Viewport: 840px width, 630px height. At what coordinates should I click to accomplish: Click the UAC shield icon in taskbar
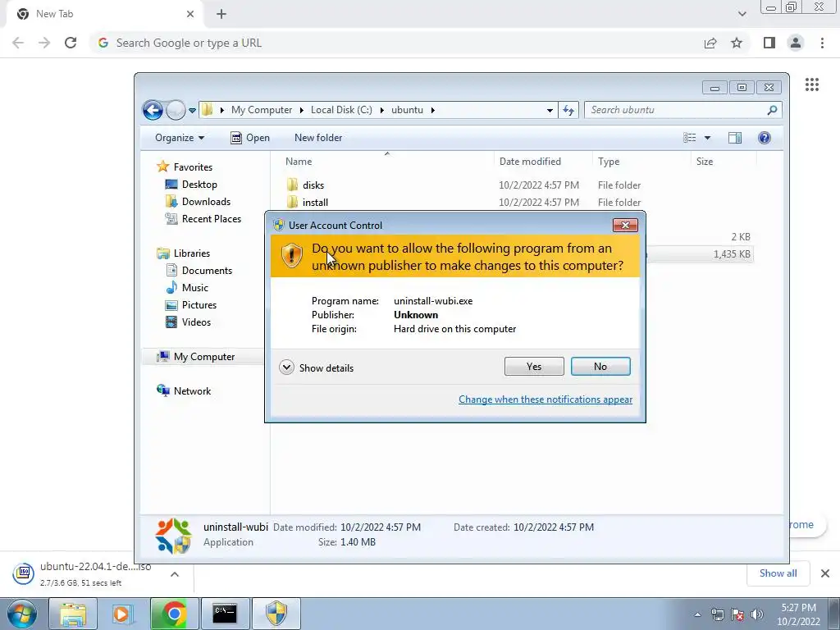pos(276,614)
